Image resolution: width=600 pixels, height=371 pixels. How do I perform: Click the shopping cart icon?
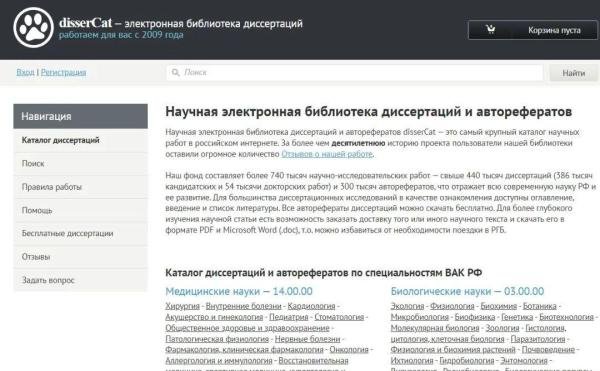click(490, 29)
